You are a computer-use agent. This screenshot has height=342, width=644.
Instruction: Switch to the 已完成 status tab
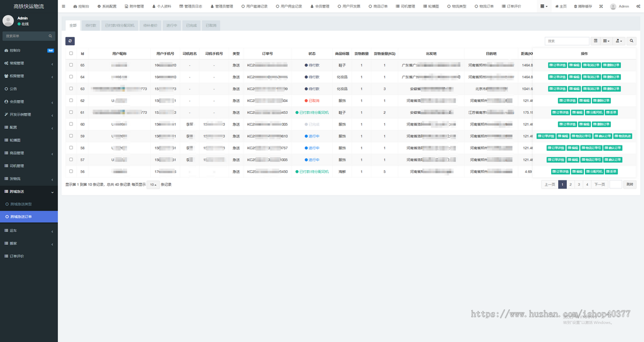191,25
